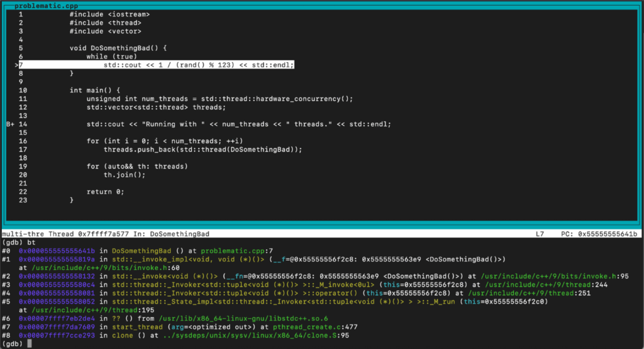
Task: Click the problematic.cpp:7 file reference in frame #0
Action: tap(236, 251)
